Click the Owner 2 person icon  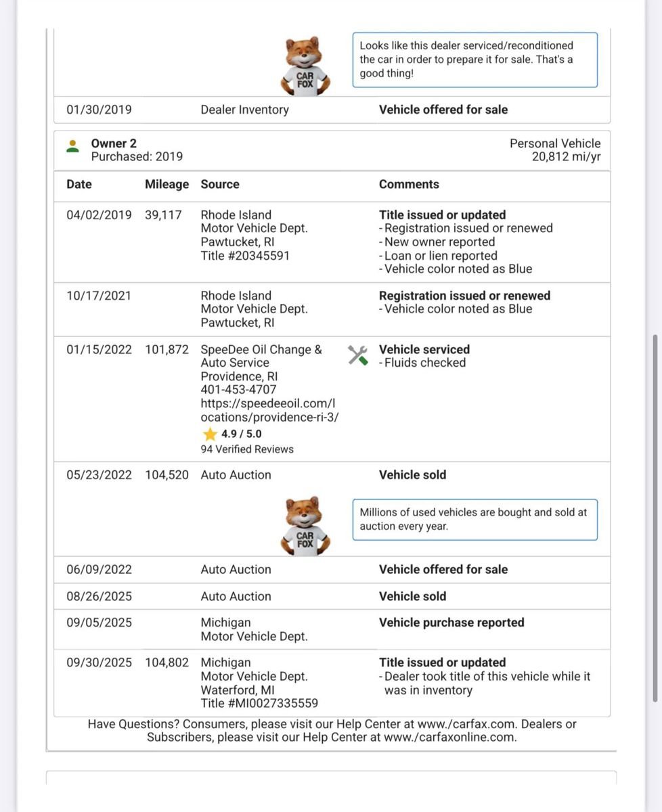coord(73,146)
